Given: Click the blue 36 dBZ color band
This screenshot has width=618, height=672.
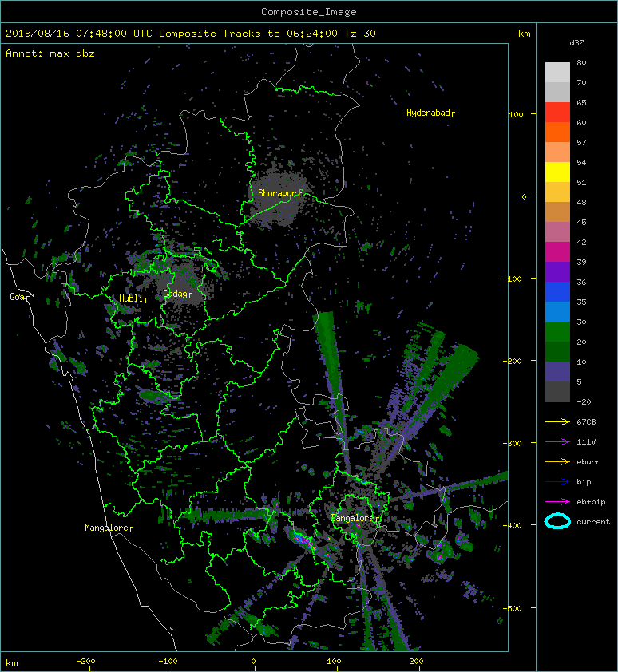Looking at the screenshot, I should click(x=557, y=291).
